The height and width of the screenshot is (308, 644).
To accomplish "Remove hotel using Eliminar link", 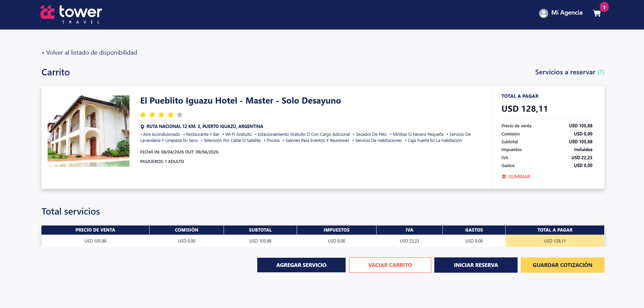I will tap(519, 177).
